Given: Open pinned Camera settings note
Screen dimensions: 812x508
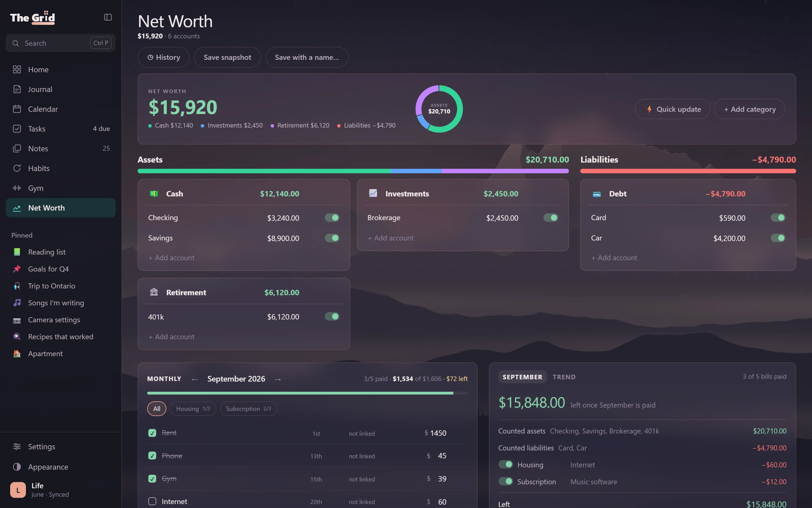Looking at the screenshot, I should click(60, 320).
